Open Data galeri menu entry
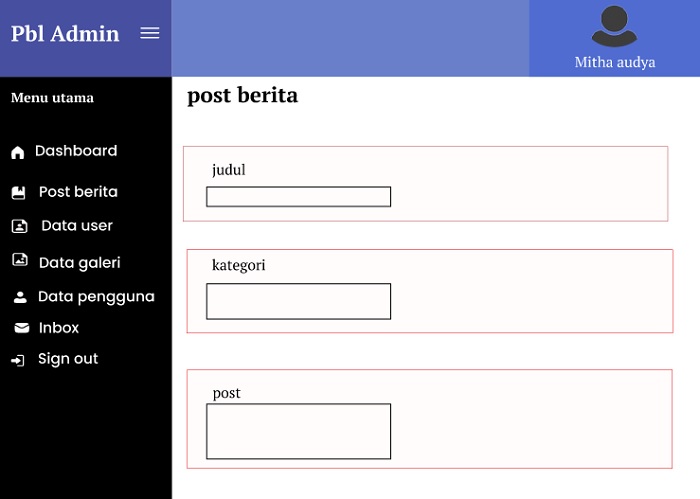The height and width of the screenshot is (499, 700). [x=79, y=262]
